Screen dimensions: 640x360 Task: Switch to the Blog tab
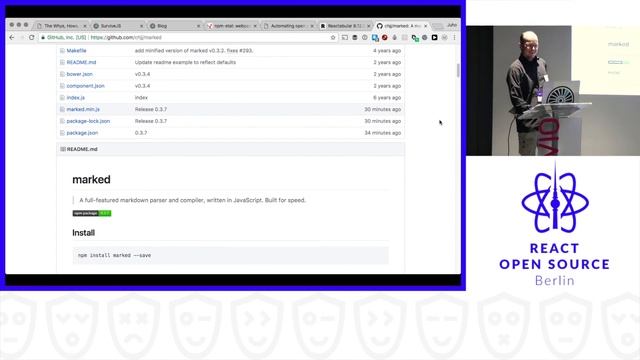point(175,26)
